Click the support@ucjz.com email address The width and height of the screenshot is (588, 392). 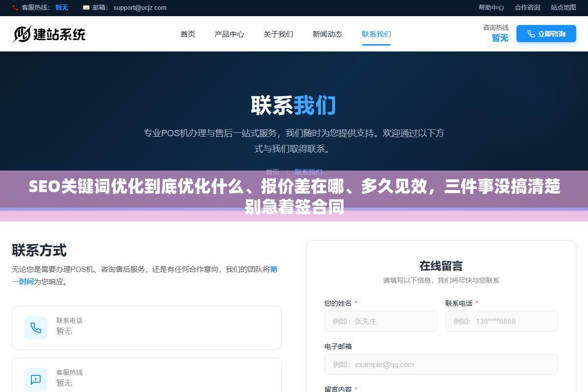140,7
